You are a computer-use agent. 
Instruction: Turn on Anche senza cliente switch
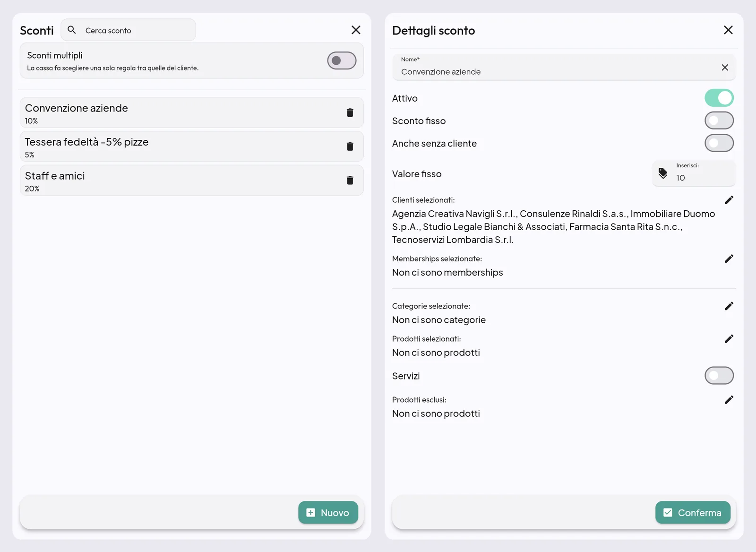coord(719,143)
